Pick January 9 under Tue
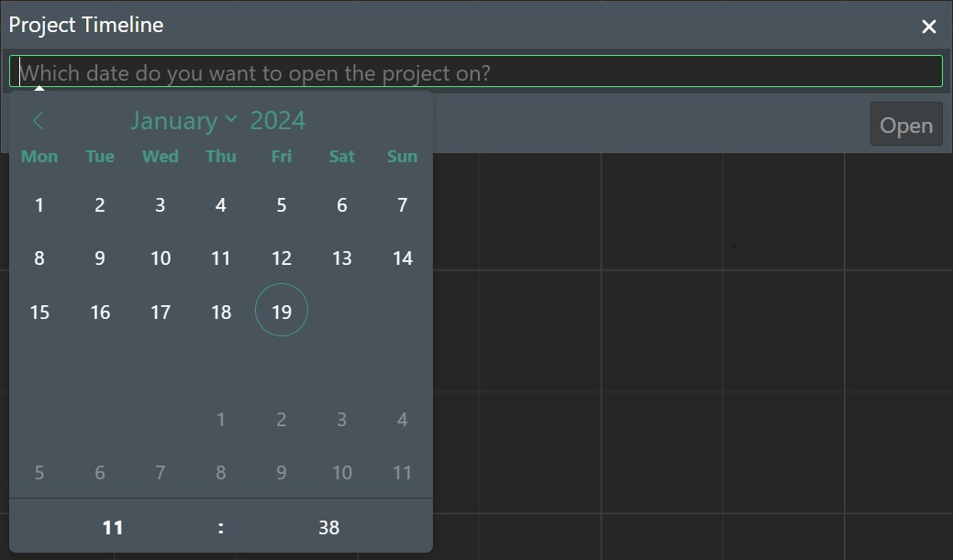The height and width of the screenshot is (560, 953). coord(100,258)
